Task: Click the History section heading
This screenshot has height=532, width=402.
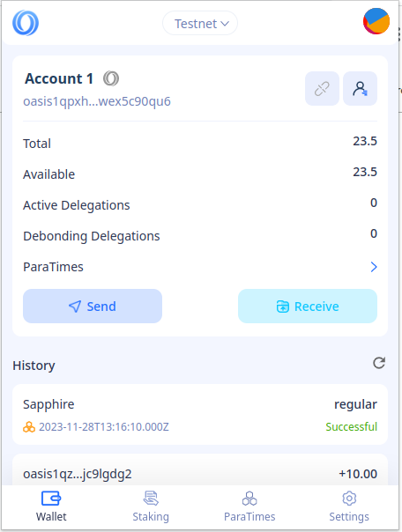Action: (x=34, y=366)
